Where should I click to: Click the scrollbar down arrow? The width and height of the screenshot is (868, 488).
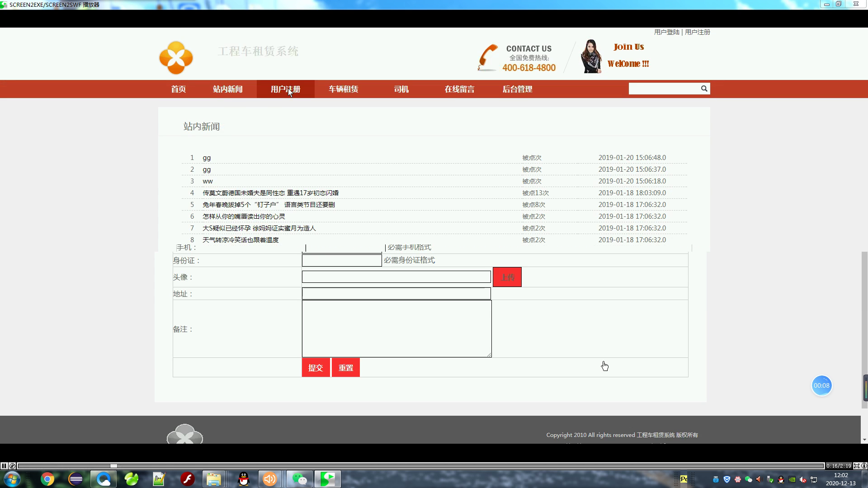(x=864, y=440)
